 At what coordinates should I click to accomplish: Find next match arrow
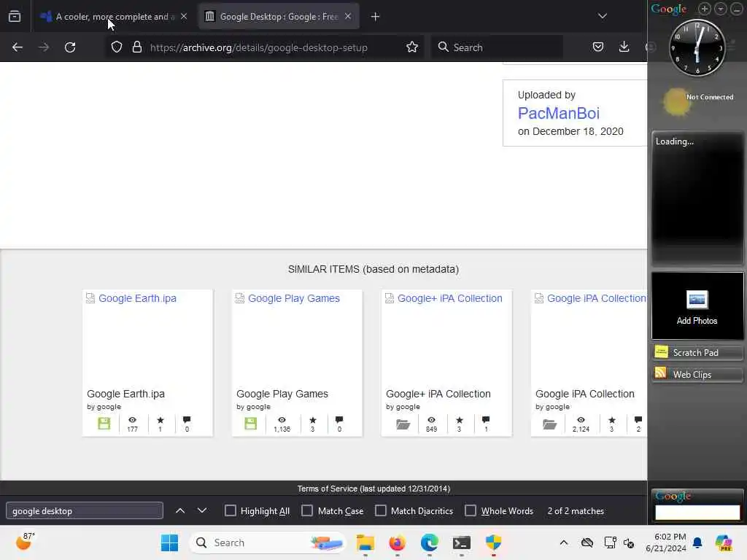202,510
